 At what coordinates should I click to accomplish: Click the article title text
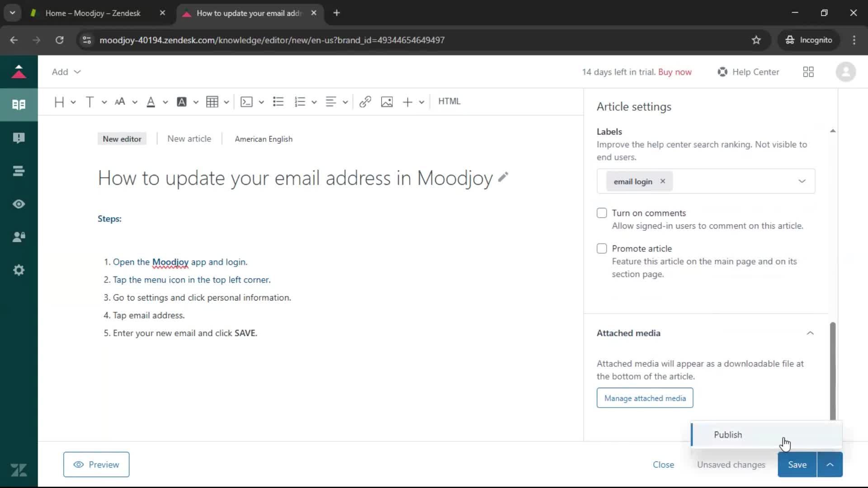[295, 178]
